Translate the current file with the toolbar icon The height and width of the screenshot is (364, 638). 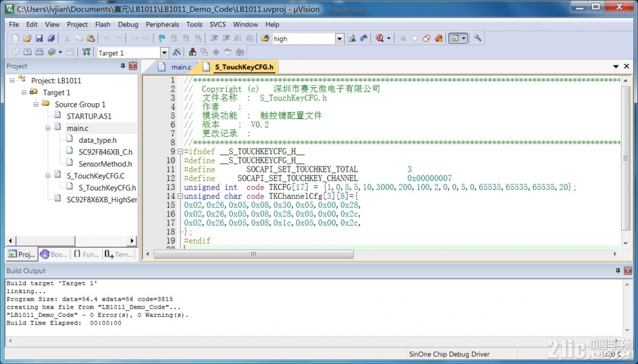pyautogui.click(x=15, y=52)
